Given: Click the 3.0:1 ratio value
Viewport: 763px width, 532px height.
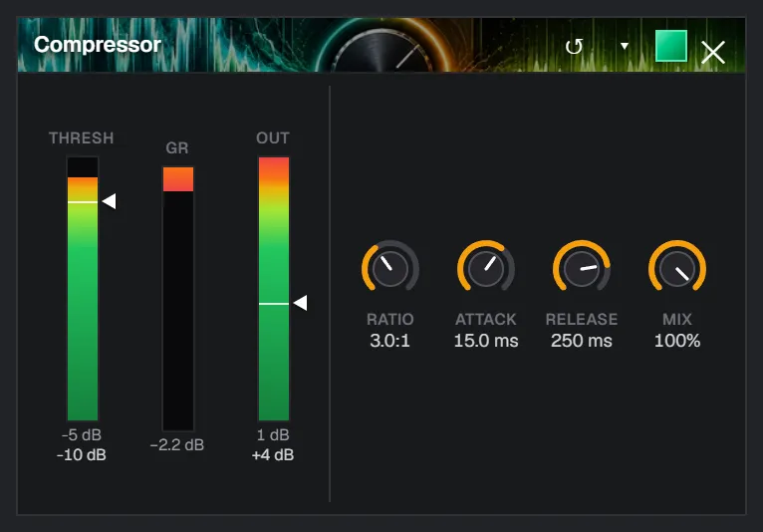Looking at the screenshot, I should tap(389, 341).
